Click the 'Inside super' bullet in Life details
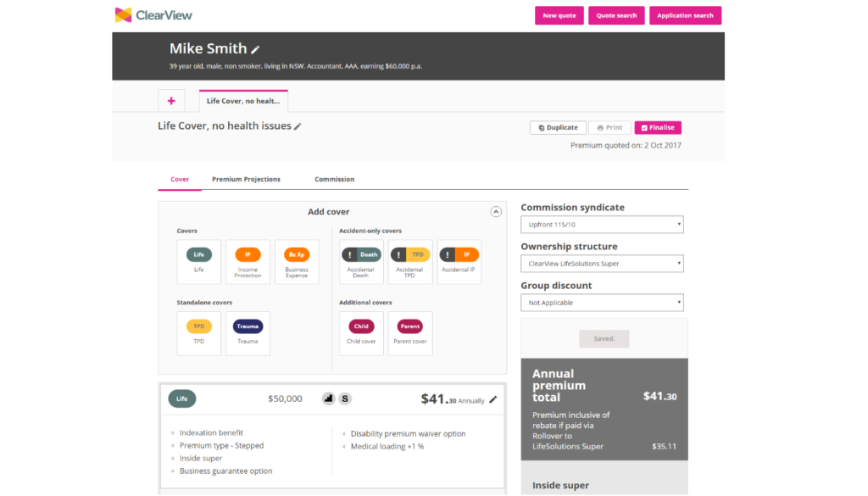 click(200, 459)
